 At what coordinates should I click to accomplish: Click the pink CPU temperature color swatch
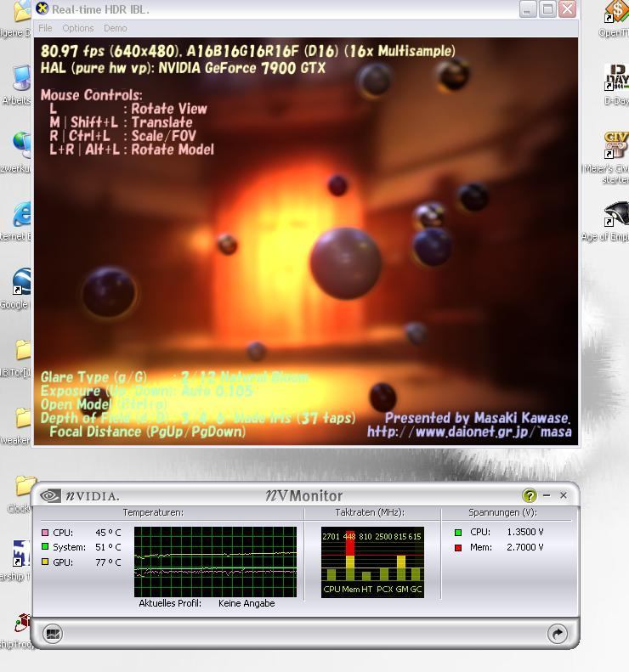point(45,533)
